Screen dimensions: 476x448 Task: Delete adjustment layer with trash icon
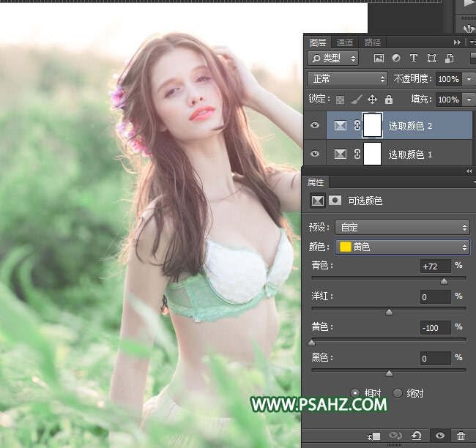click(x=461, y=436)
